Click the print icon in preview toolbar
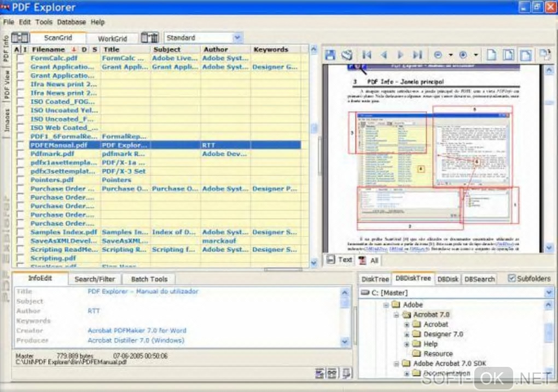 [347, 55]
